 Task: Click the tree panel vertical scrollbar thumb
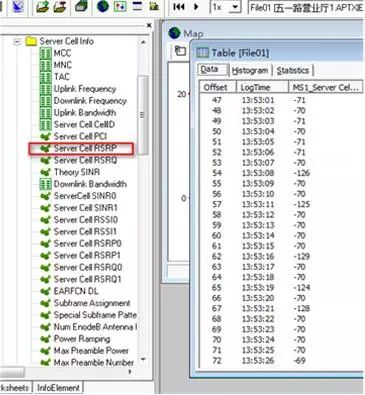pyautogui.click(x=143, y=115)
